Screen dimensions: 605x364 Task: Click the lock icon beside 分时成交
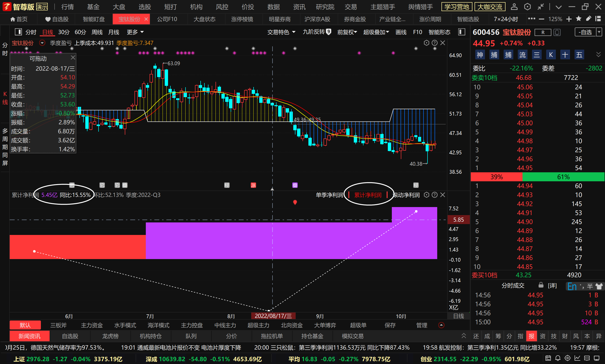pyautogui.click(x=541, y=285)
